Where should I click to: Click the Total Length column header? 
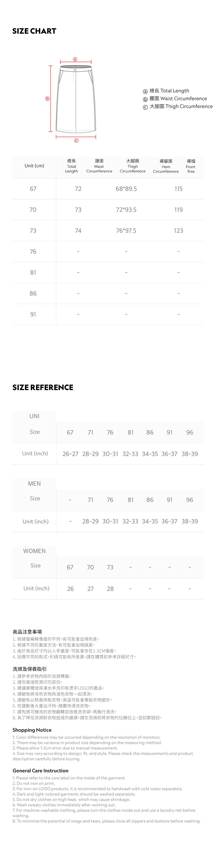(72, 166)
